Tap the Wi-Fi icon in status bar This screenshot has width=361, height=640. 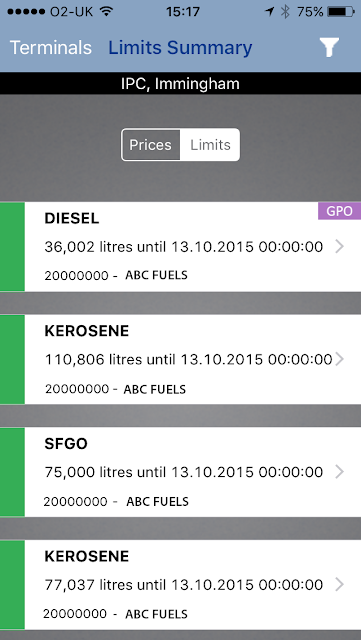107,12
